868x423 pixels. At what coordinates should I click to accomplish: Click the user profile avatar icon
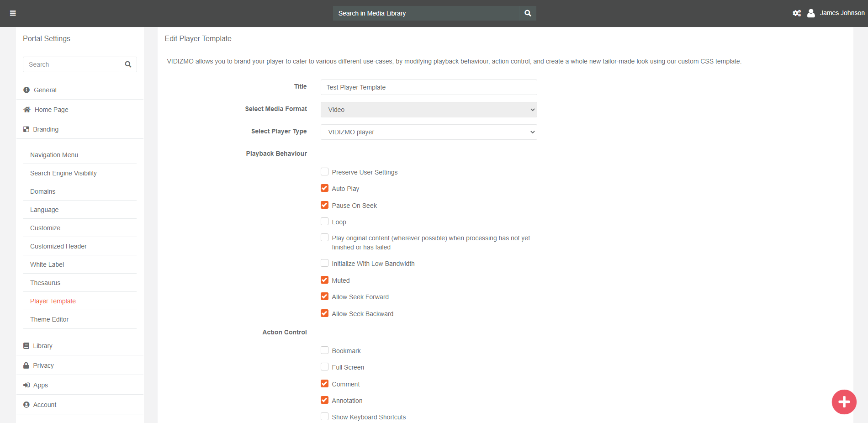click(x=811, y=13)
